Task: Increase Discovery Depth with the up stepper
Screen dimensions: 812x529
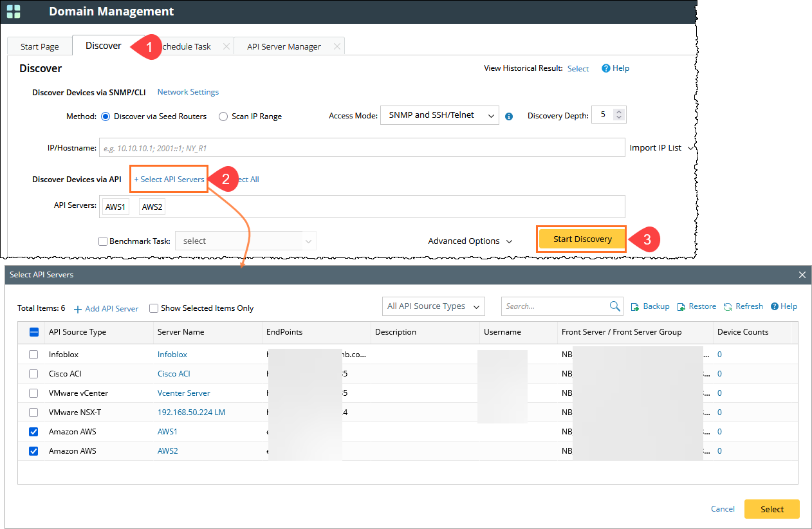Action: 619,112
